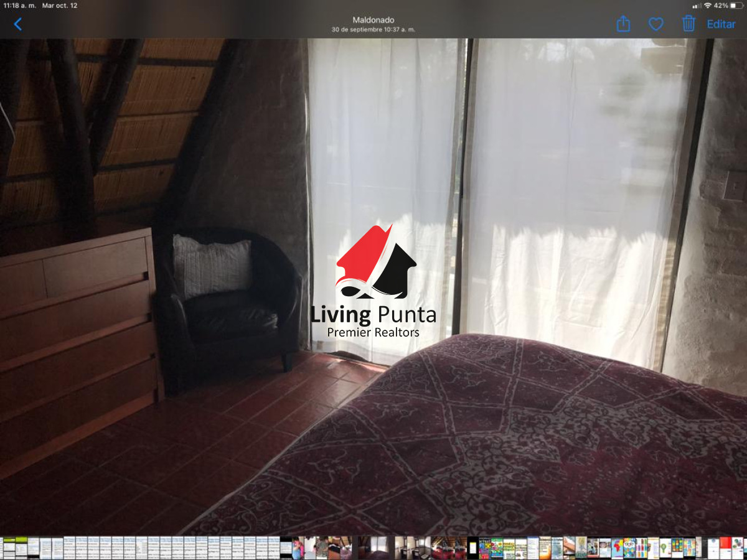Viewport: 747px width, 560px height.
Task: Tap the '30 de septiembre 10:37 a. m.' date
Action: [373, 29]
